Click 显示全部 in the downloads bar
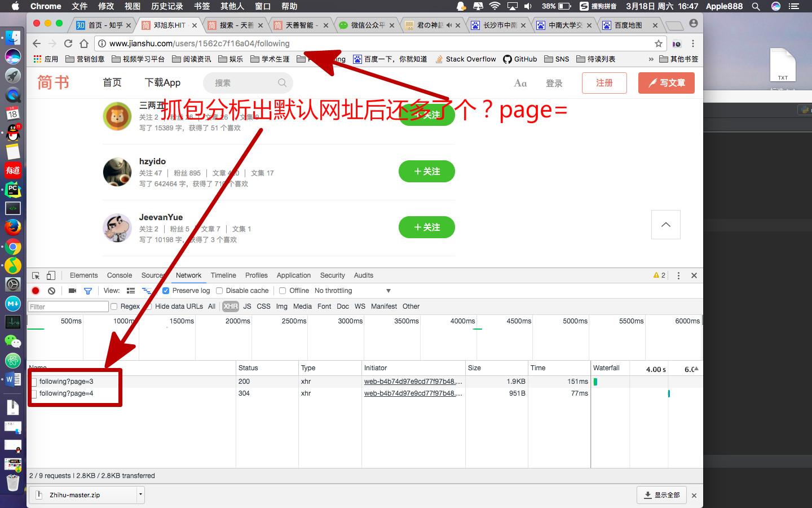Viewport: 812px width, 508px height. [662, 495]
